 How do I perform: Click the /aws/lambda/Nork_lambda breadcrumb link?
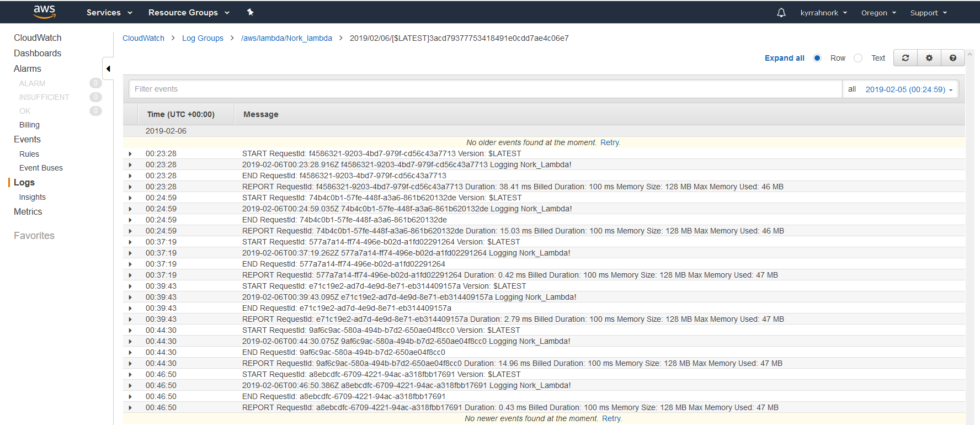(286, 38)
